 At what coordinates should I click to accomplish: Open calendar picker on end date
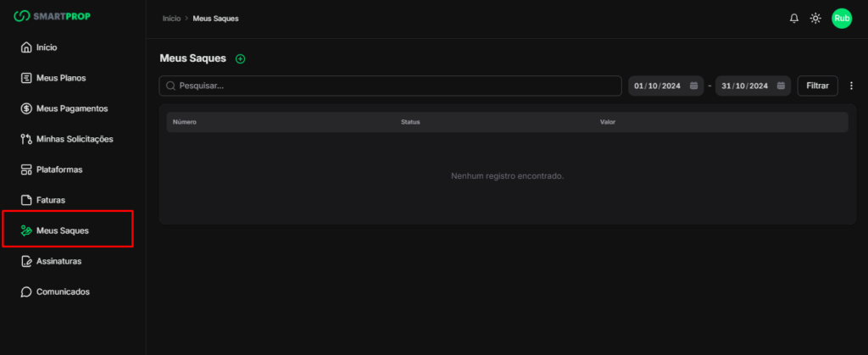point(781,86)
